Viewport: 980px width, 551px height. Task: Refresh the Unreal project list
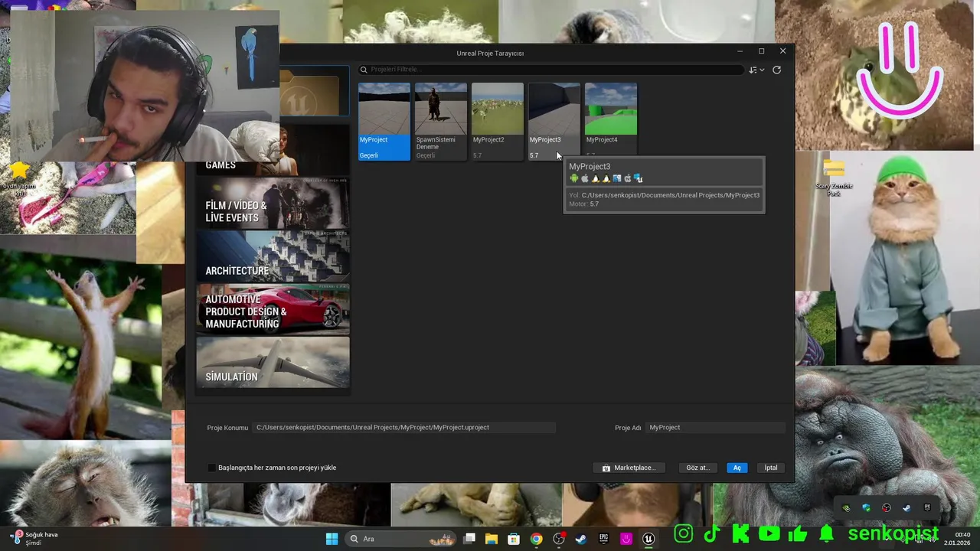(776, 70)
